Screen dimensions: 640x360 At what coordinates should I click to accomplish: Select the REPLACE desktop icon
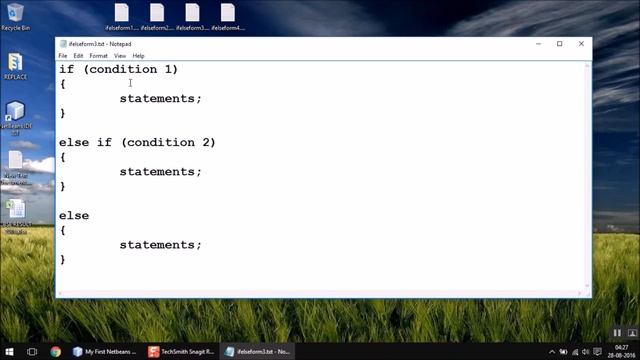click(x=16, y=66)
